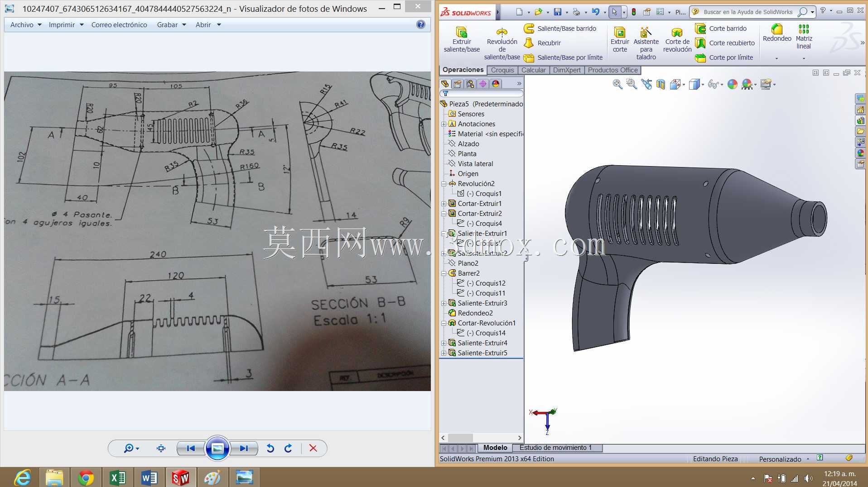Screen dimensions: 868x487
Task: Collapse the Revolución2 feature node
Action: (444, 184)
